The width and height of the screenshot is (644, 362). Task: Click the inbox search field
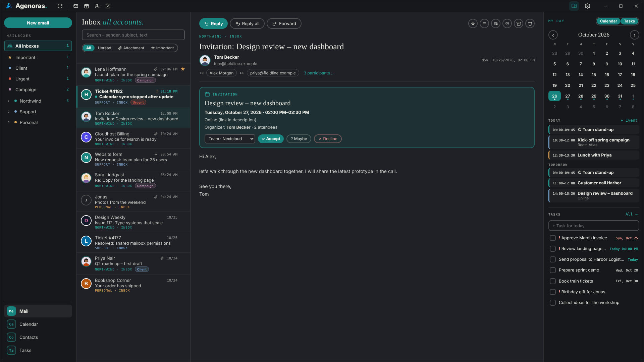coord(133,35)
